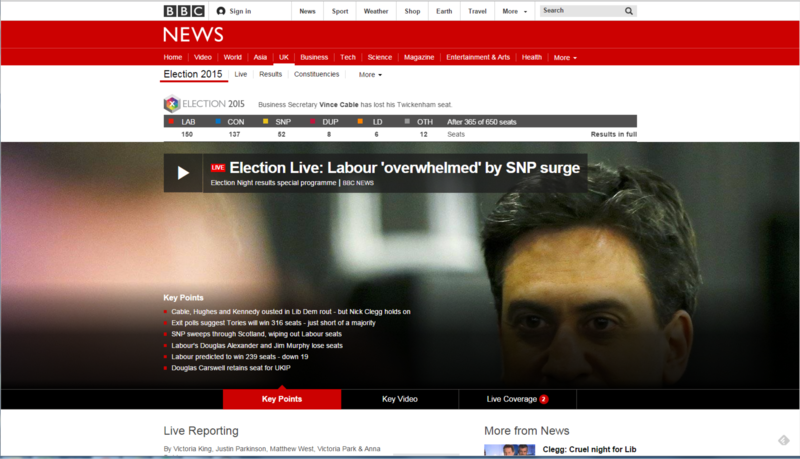Expand the Election 2015 More dropdown
Image resolution: width=800 pixels, height=459 pixels.
[x=370, y=74]
